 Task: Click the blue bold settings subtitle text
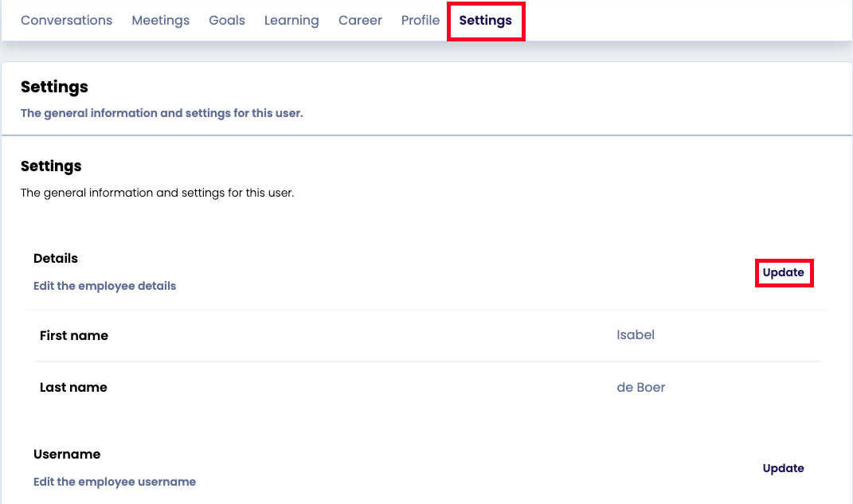pos(162,113)
